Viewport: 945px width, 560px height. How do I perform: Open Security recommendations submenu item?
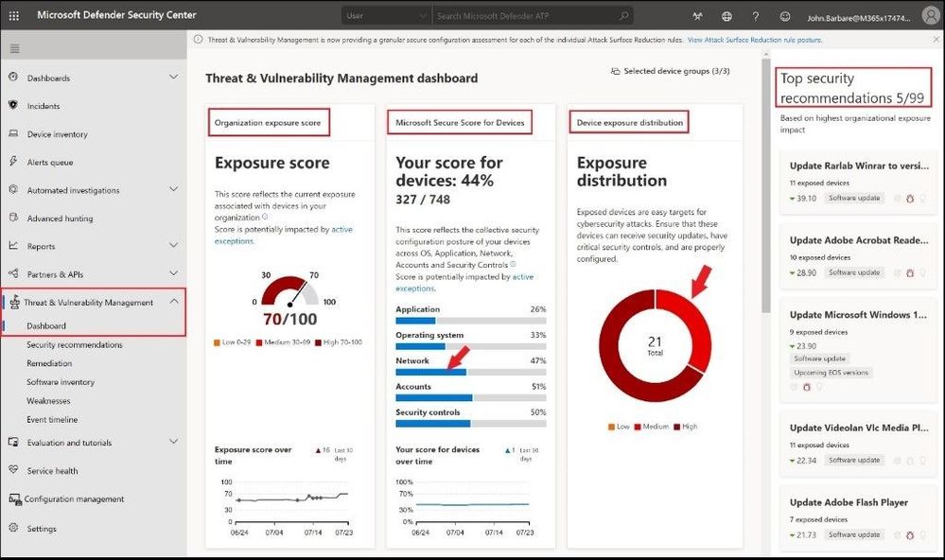tap(74, 345)
